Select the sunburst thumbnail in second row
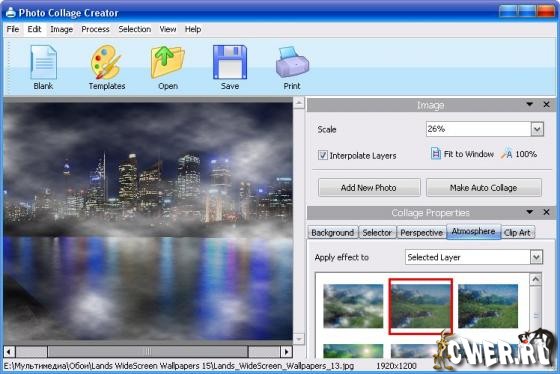560x374 pixels. coord(353,351)
